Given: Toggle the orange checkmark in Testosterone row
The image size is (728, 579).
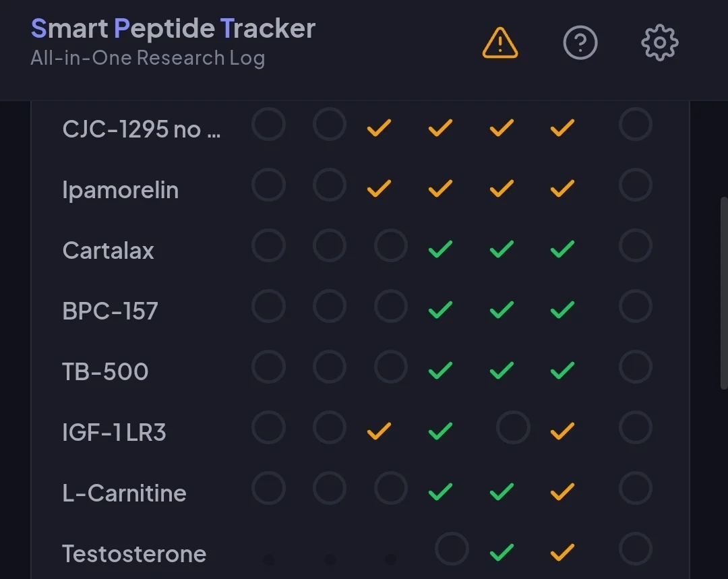Looking at the screenshot, I should 562,553.
